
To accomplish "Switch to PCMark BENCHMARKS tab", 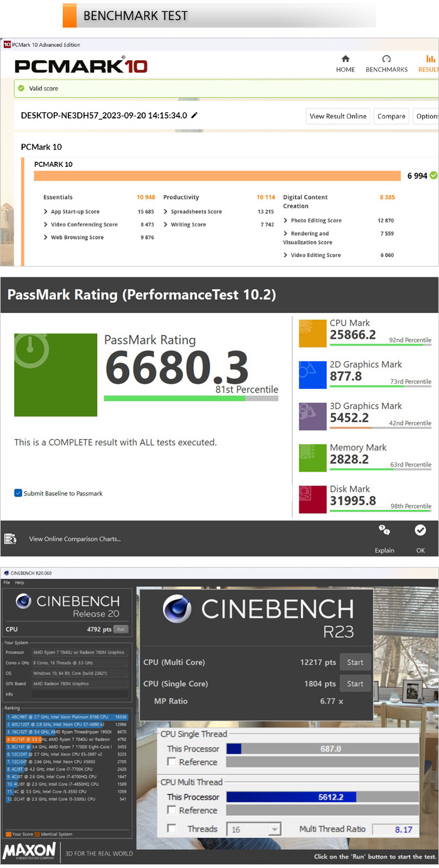I will (x=386, y=64).
